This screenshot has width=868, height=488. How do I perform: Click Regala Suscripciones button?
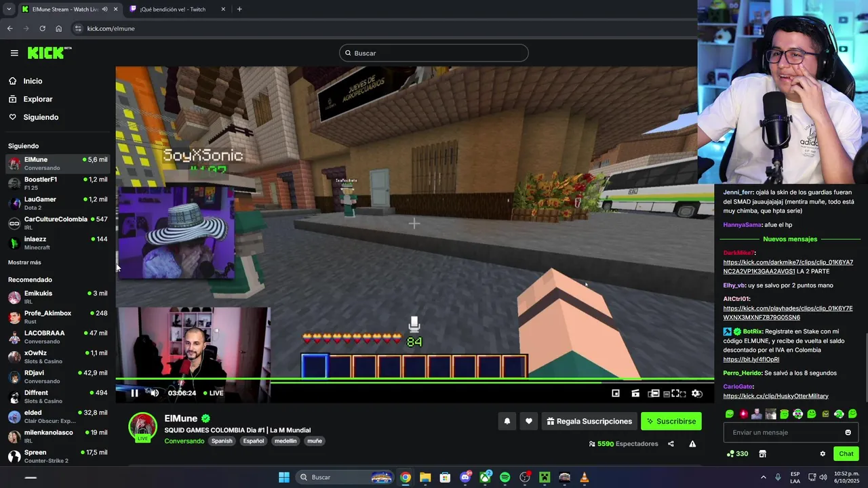(589, 421)
